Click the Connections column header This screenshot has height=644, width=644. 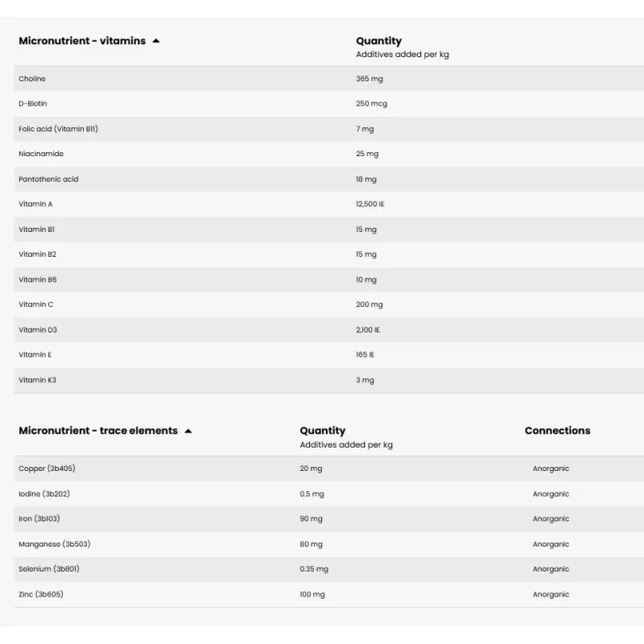[x=557, y=431]
